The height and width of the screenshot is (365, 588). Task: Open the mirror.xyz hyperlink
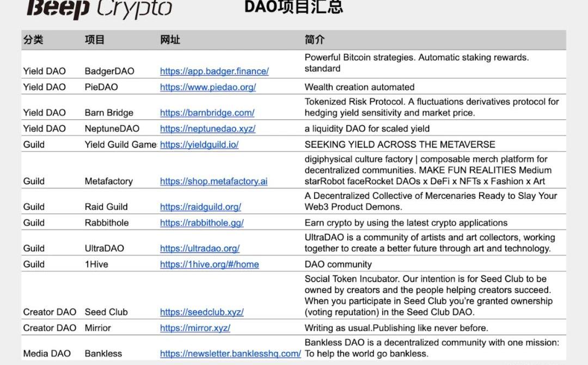195,328
